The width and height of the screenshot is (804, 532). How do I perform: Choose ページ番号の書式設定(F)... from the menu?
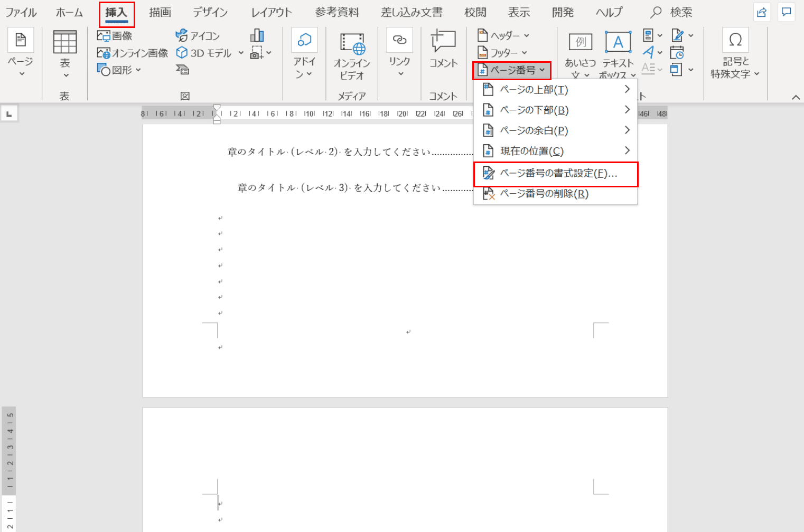[556, 174]
